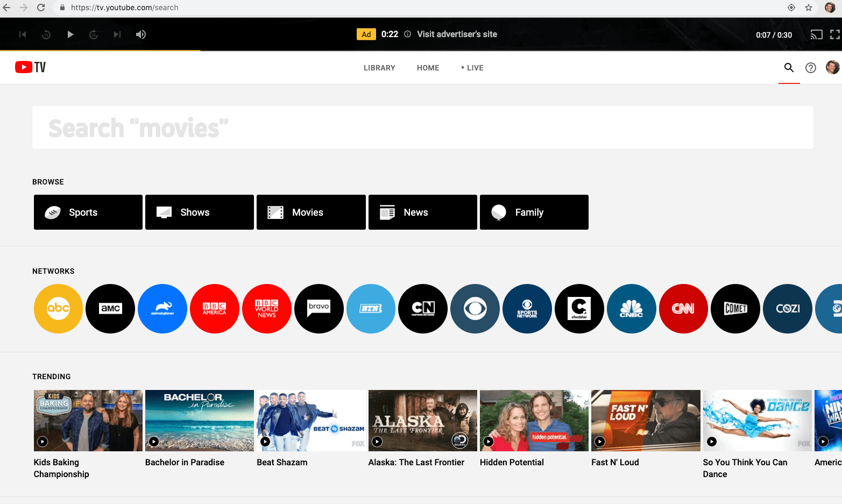
Task: Go to the HOME tab
Action: (428, 68)
